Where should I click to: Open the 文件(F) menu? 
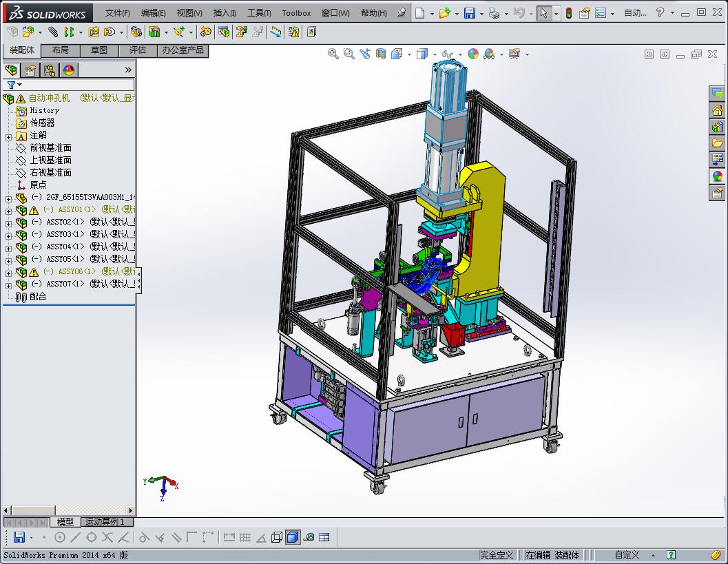pos(117,13)
